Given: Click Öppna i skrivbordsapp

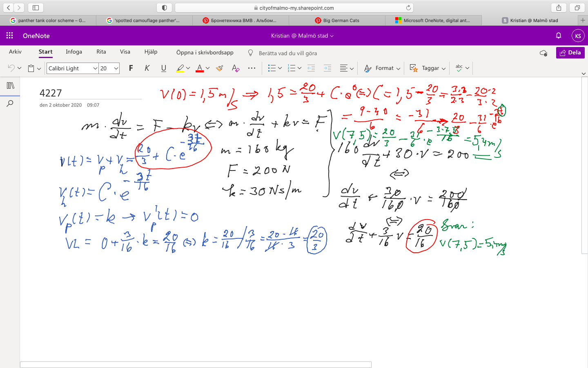Looking at the screenshot, I should tap(205, 52).
